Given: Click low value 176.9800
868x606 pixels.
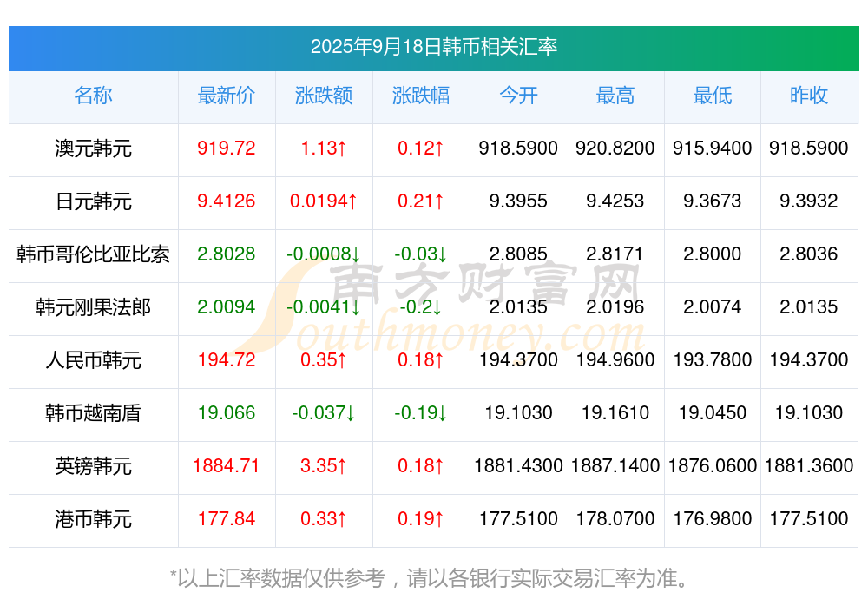Looking at the screenshot, I should click(x=713, y=519).
